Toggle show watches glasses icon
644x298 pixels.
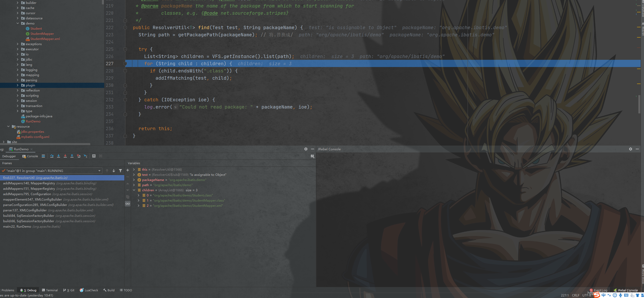pyautogui.click(x=128, y=204)
